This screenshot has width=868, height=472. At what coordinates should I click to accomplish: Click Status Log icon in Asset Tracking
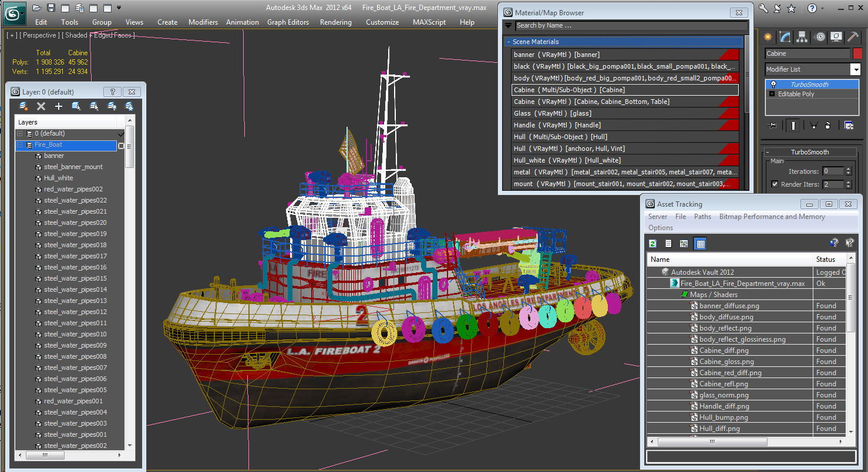tap(668, 244)
